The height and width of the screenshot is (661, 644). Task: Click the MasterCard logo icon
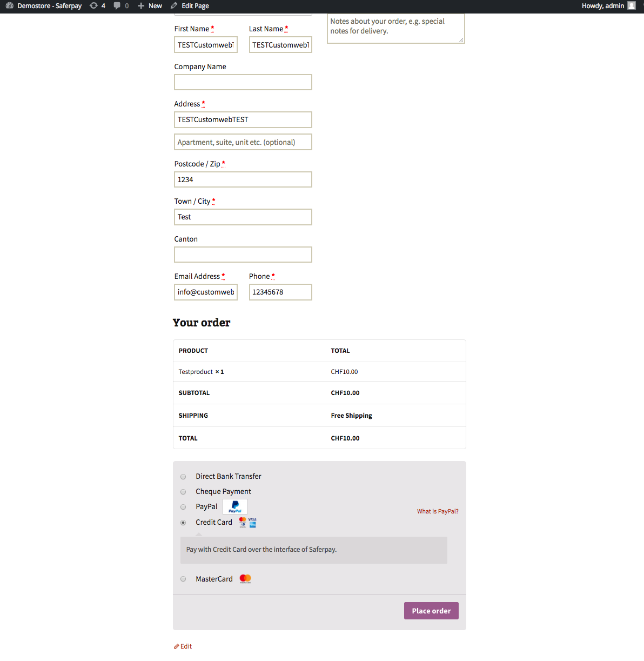(x=245, y=579)
